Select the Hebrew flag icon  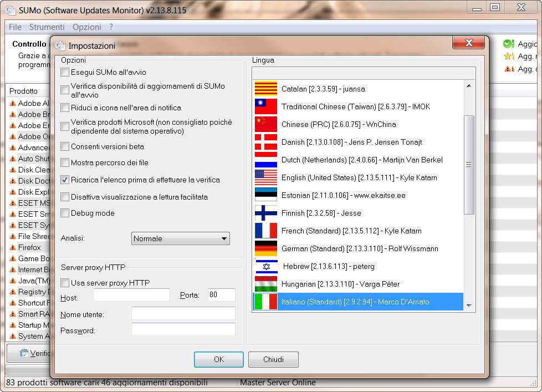point(266,266)
